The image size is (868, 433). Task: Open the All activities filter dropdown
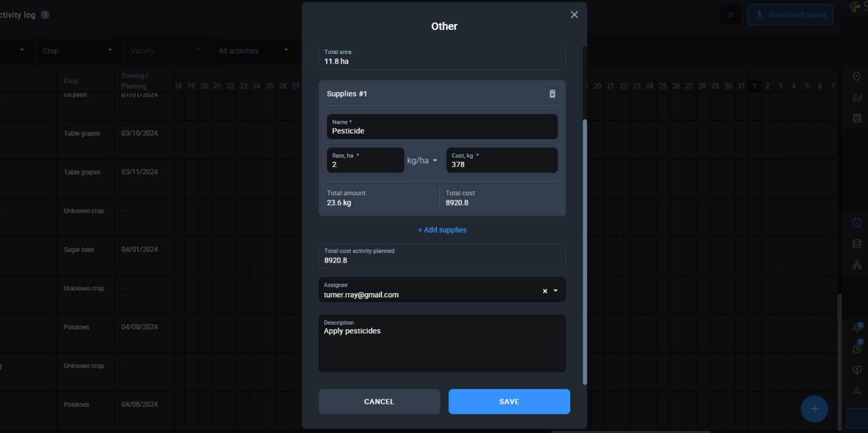(x=255, y=51)
